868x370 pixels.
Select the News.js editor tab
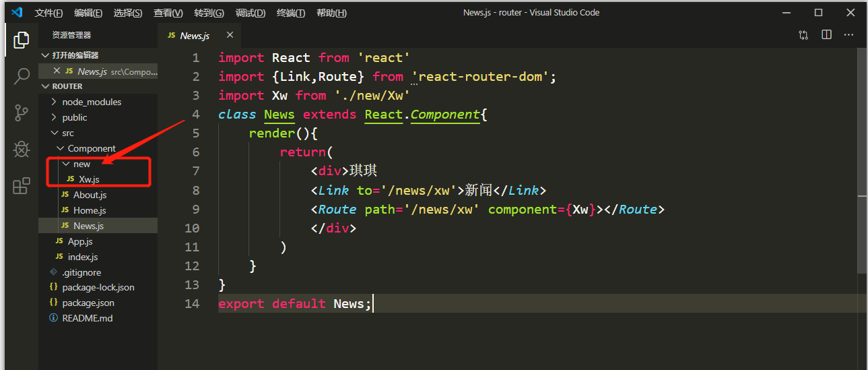199,35
